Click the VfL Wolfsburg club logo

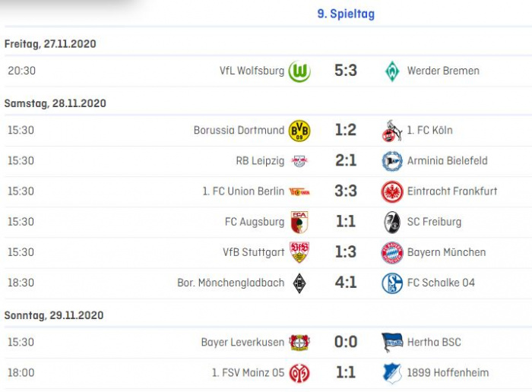click(x=299, y=71)
